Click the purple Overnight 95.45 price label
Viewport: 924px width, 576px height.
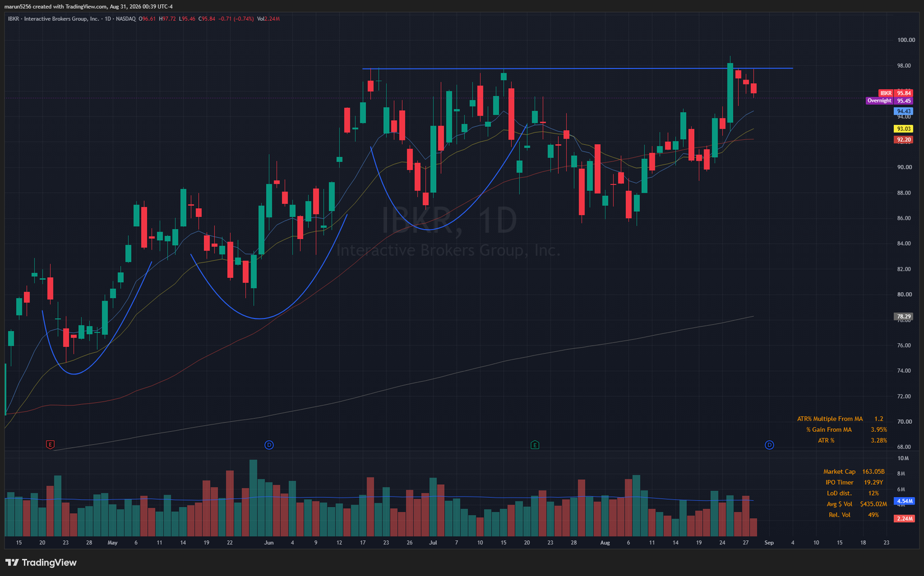click(890, 100)
